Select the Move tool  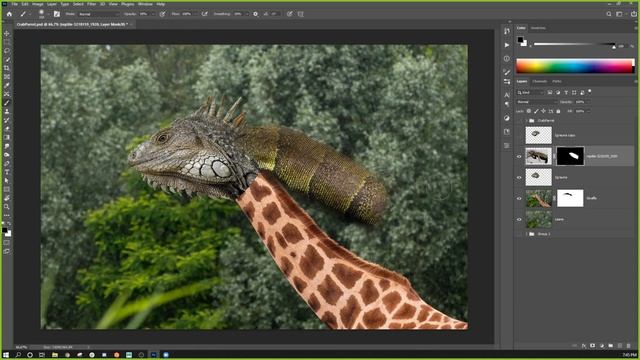7,33
